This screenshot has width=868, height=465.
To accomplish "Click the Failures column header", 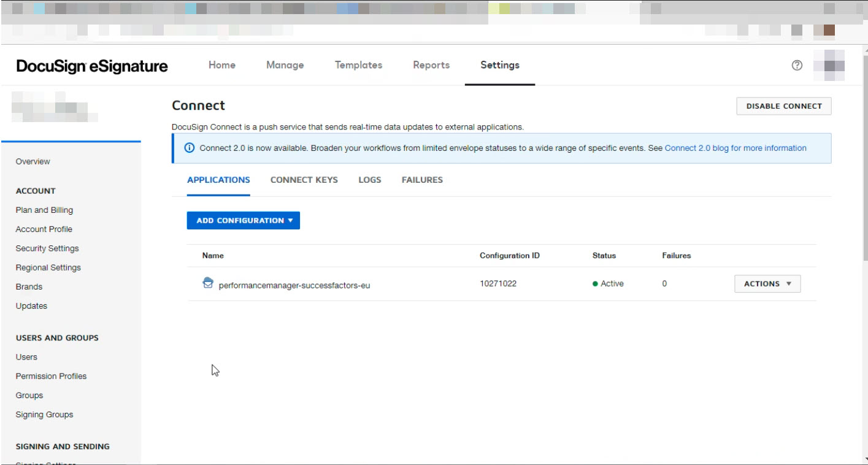I will (677, 255).
